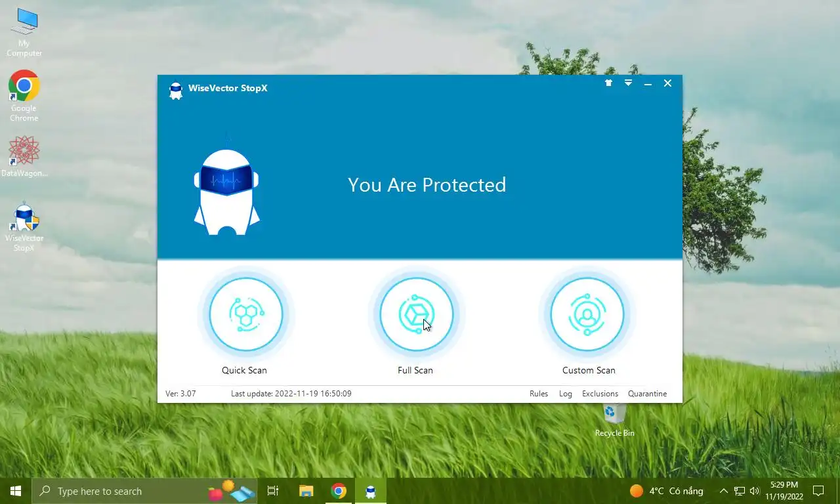Click the taskbar search box
Image resolution: width=840 pixels, height=504 pixels.
point(144,491)
